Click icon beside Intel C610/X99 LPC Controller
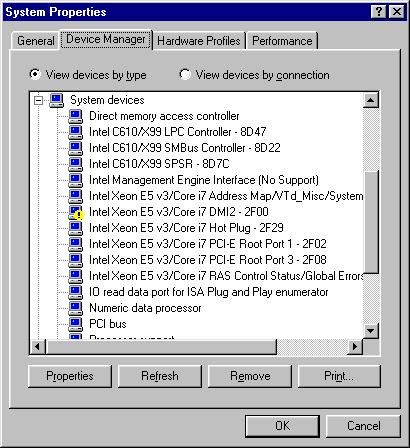 [x=75, y=132]
